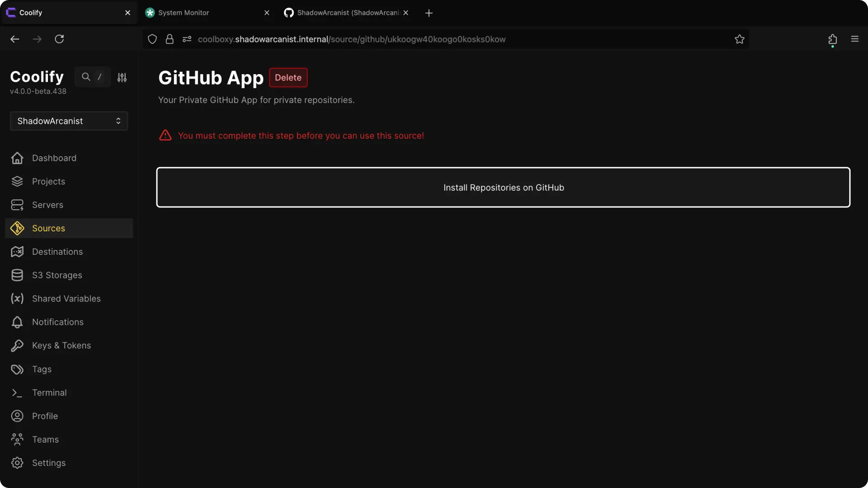868x488 pixels.
Task: Open the Teams menu item
Action: pyautogui.click(x=45, y=439)
